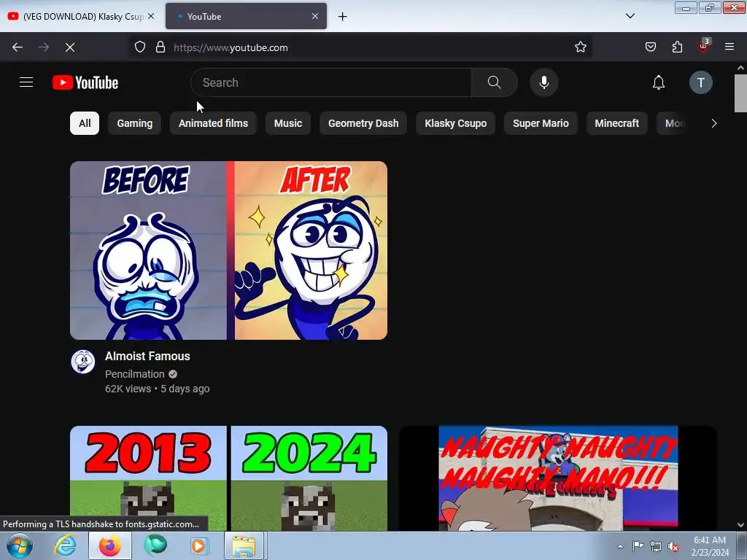Filter by the Geometry Dash chip

point(363,123)
